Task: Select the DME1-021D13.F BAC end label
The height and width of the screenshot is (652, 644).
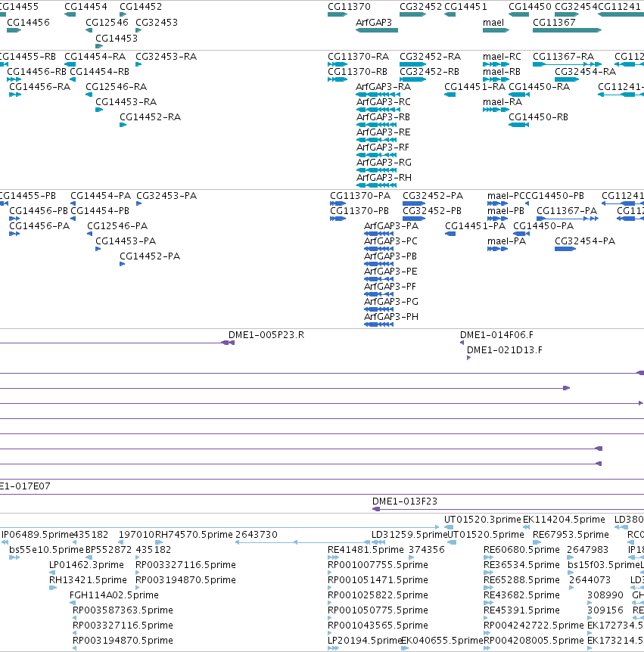Action: click(x=505, y=350)
